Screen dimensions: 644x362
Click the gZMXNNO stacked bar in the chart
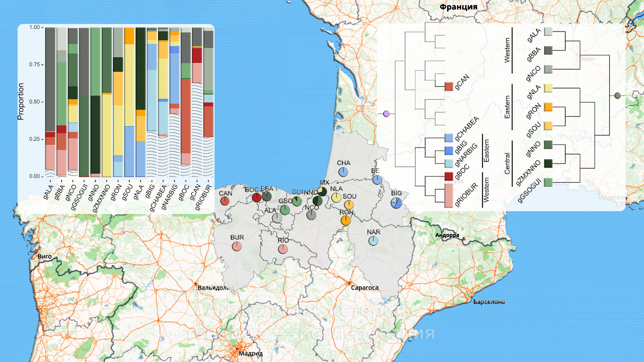107,102
